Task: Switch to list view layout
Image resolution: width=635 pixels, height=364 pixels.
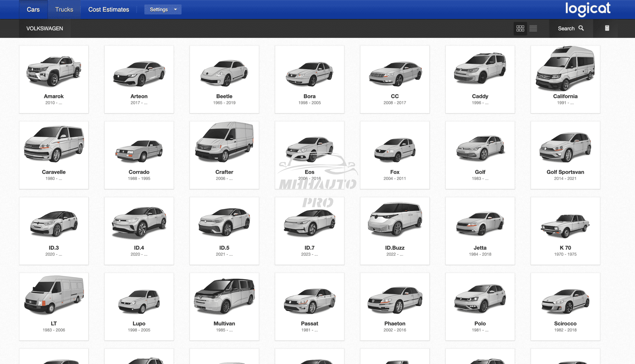Action: 533,28
